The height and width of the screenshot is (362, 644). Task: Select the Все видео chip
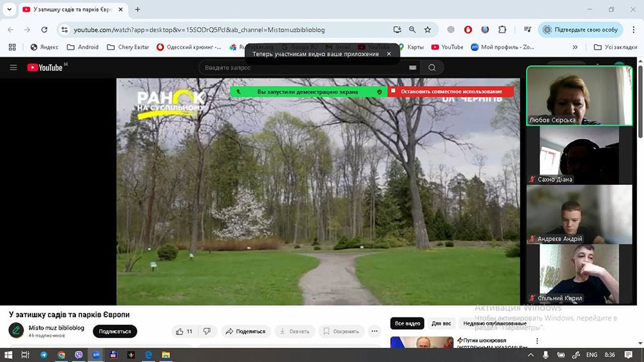[x=407, y=323]
